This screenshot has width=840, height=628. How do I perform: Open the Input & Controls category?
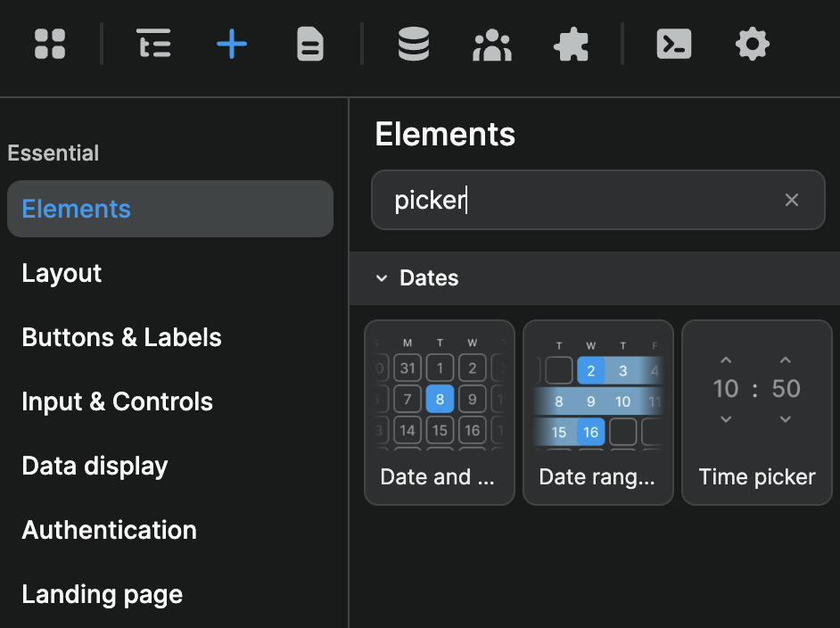click(117, 401)
